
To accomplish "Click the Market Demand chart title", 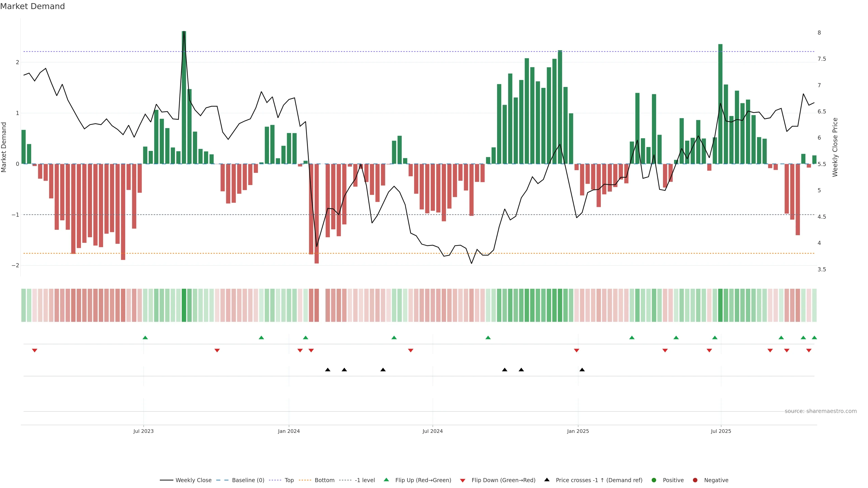I will [32, 6].
